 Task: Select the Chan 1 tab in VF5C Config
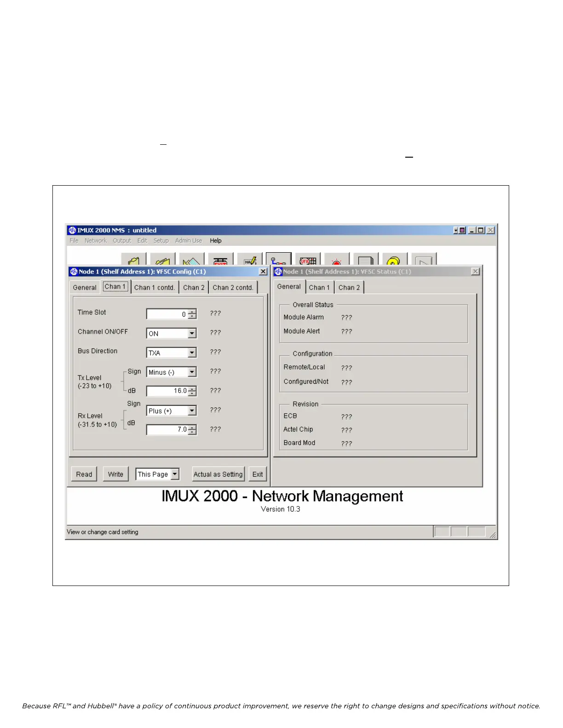pyautogui.click(x=115, y=286)
